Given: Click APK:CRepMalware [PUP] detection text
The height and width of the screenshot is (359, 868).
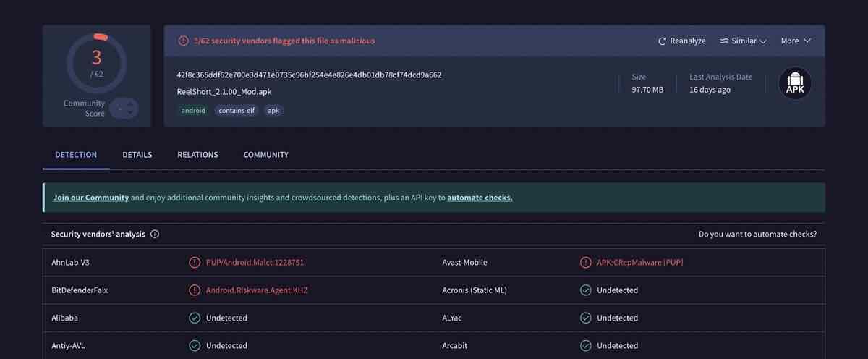Looking at the screenshot, I should click(x=639, y=263).
